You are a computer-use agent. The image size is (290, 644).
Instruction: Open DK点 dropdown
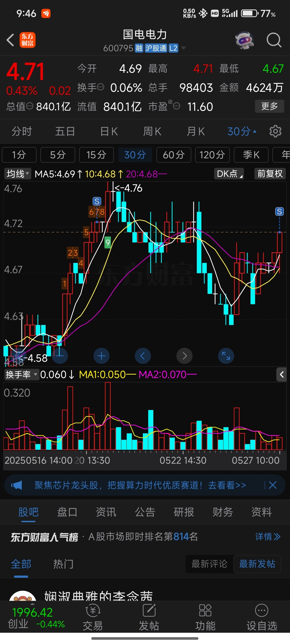point(229,174)
